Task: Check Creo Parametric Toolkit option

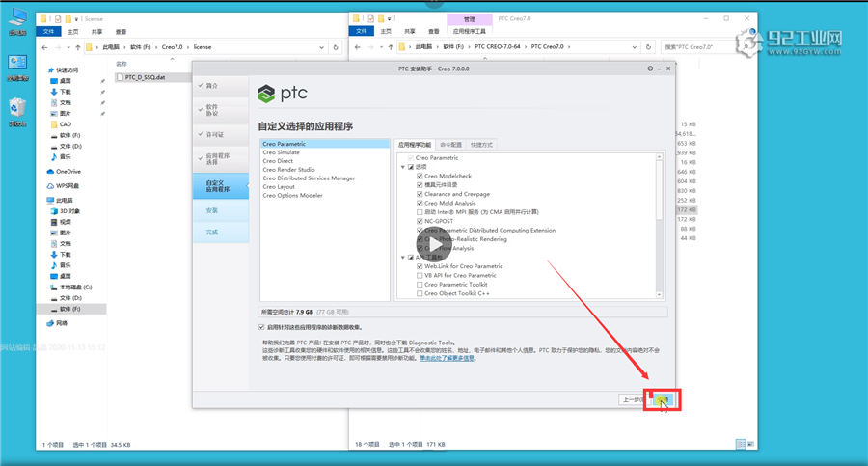Action: (x=420, y=285)
